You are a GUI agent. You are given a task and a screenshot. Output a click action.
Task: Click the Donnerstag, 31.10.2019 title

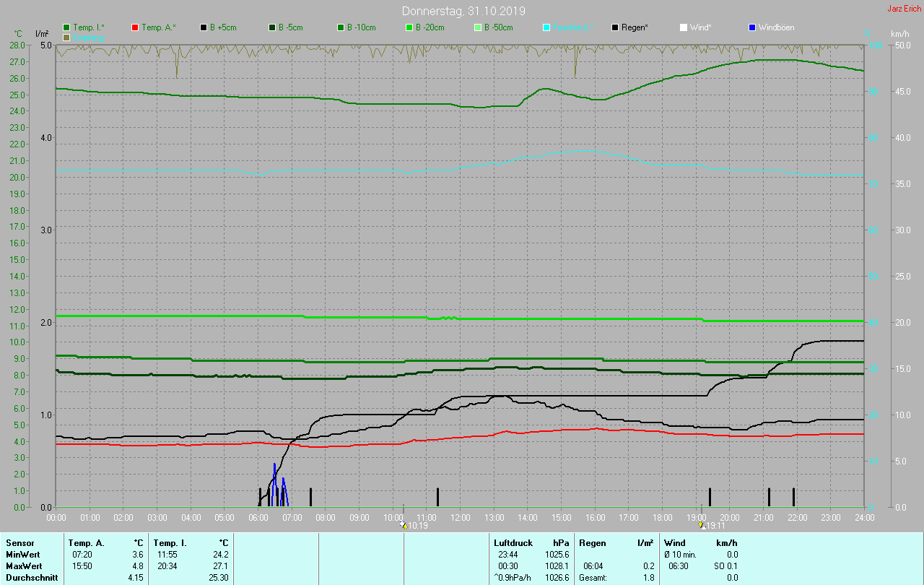[x=463, y=11]
